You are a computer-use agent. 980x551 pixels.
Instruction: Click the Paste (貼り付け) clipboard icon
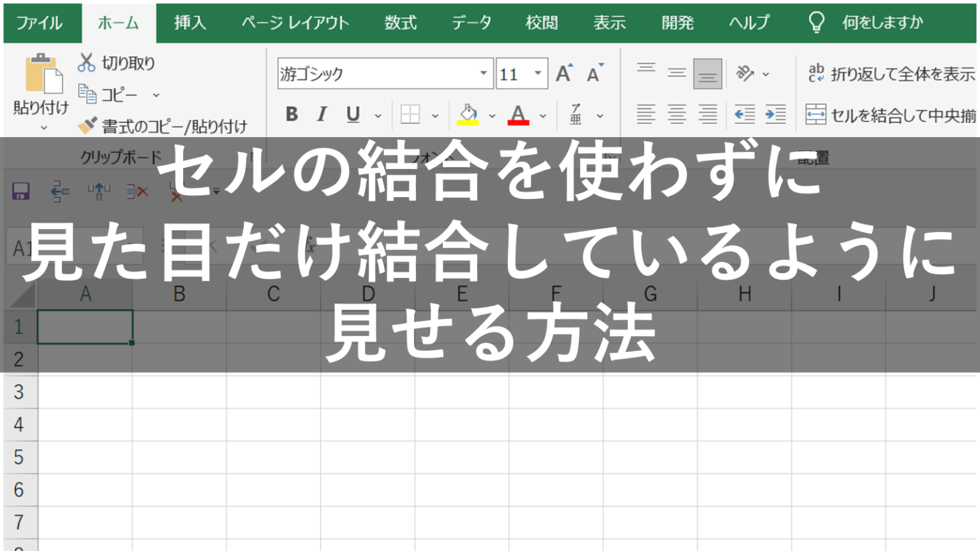[x=43, y=75]
